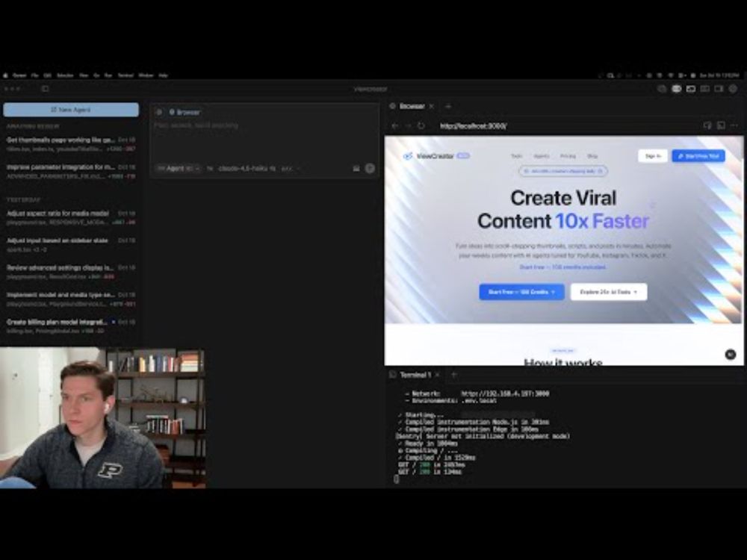Click the Browser context chip in the chat input
Screen dimensions: 747x560
pos(185,113)
